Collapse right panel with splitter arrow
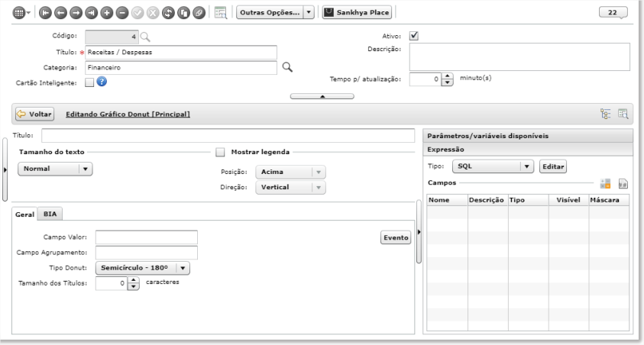 point(419,232)
